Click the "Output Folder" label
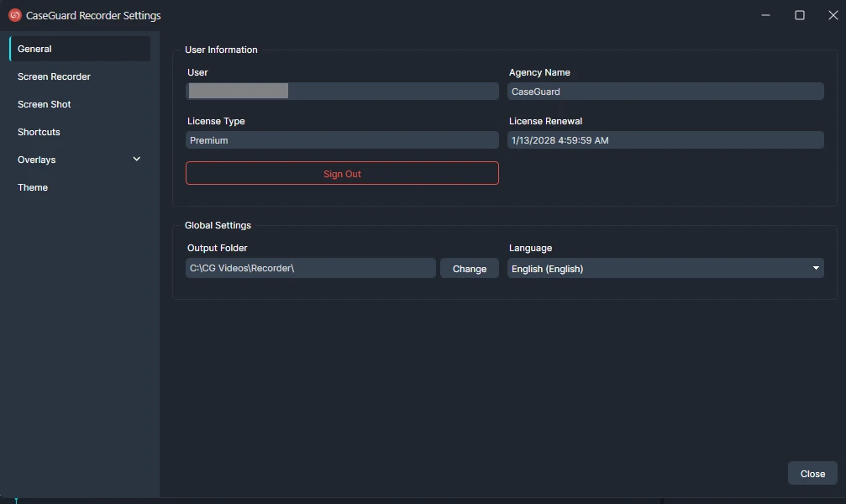846x504 pixels. tap(217, 248)
